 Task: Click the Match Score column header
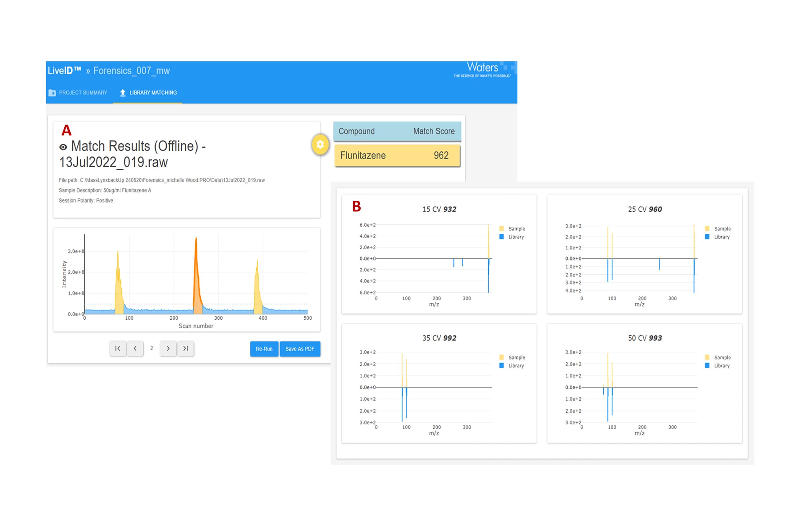(434, 131)
